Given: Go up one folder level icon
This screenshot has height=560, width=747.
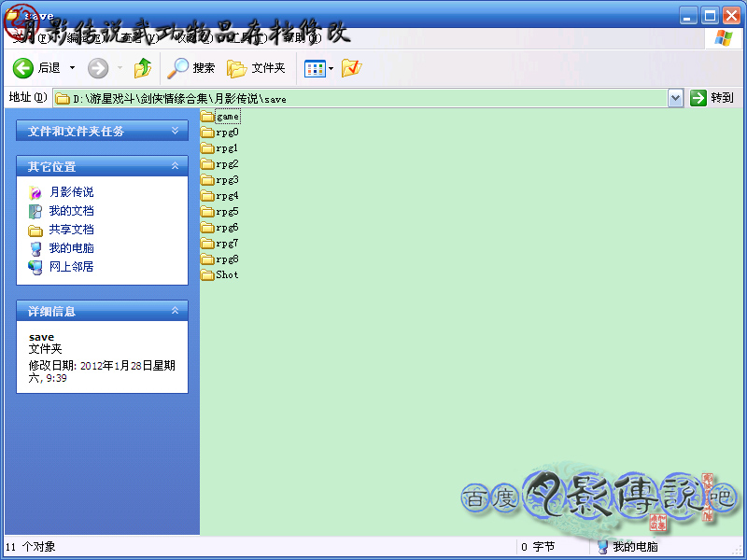Looking at the screenshot, I should 142,67.
